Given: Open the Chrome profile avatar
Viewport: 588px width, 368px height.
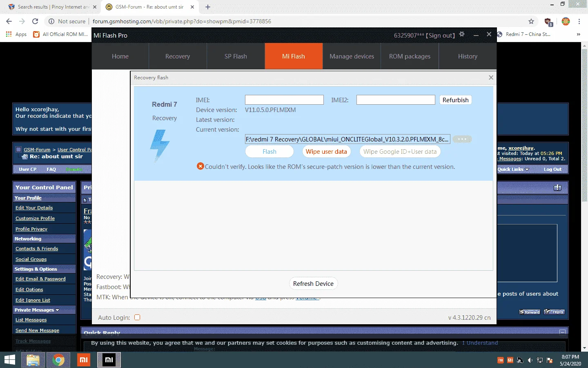Looking at the screenshot, I should pos(566,21).
